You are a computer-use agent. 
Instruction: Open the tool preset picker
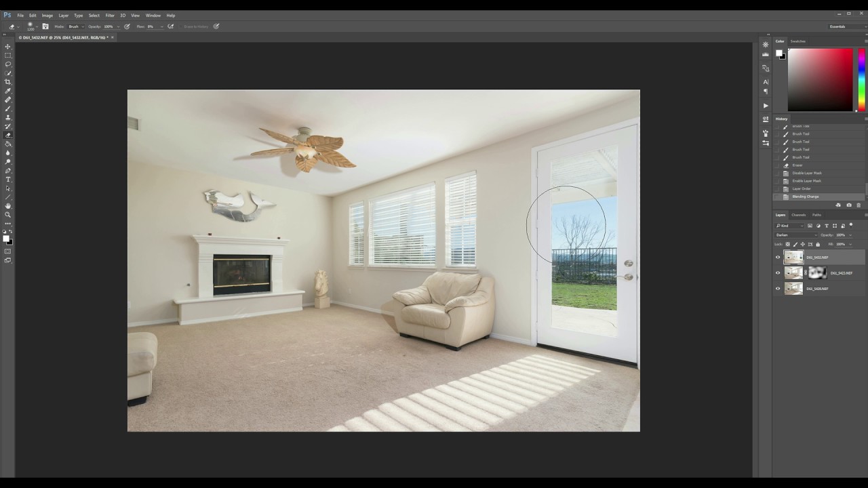tap(14, 26)
